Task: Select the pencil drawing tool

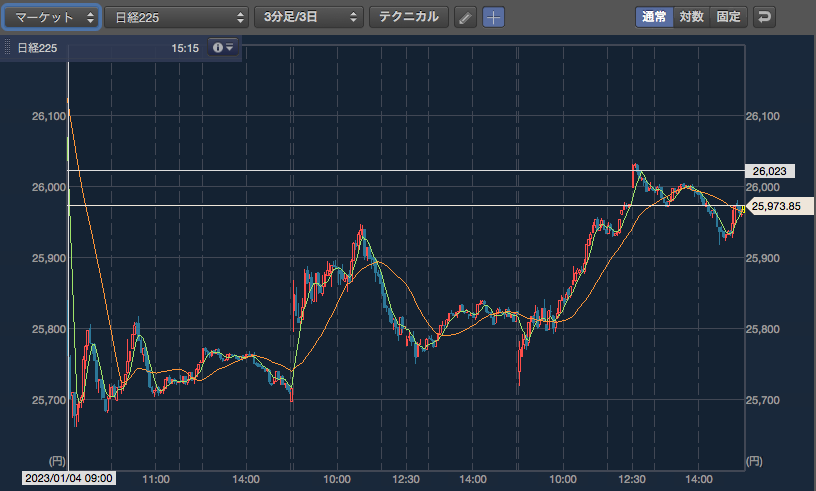Action: (x=465, y=18)
